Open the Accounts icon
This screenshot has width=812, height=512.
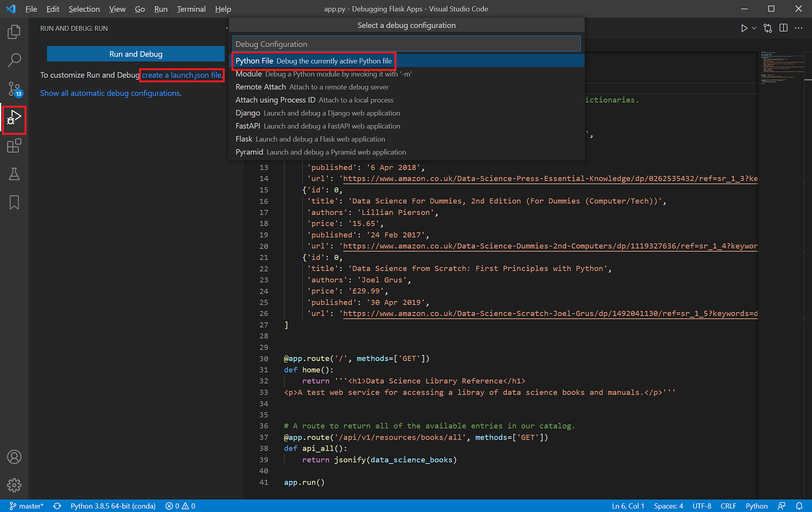click(x=14, y=457)
